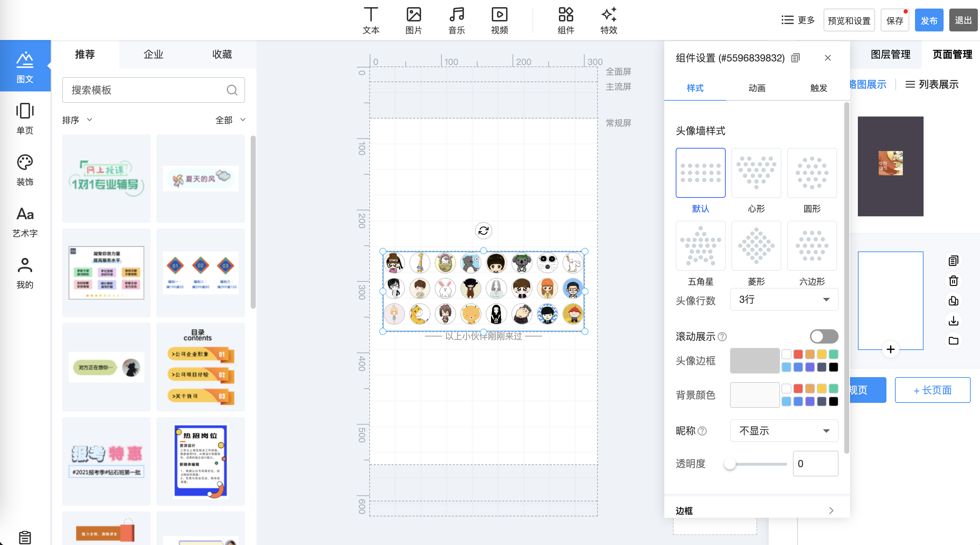Close the 组件设置 panel
The width and height of the screenshot is (980, 545).
827,58
